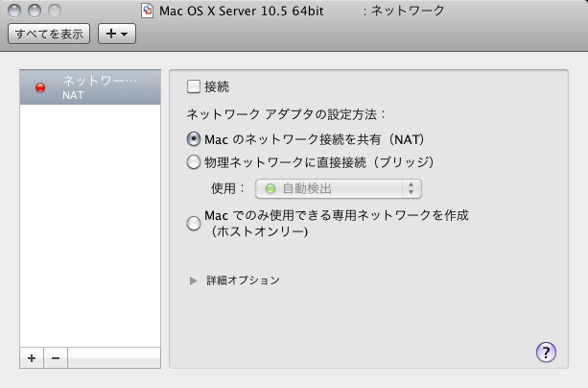Open the add device plus dropdown in toolbar
Viewport: 588px width, 388px height.
tap(117, 34)
